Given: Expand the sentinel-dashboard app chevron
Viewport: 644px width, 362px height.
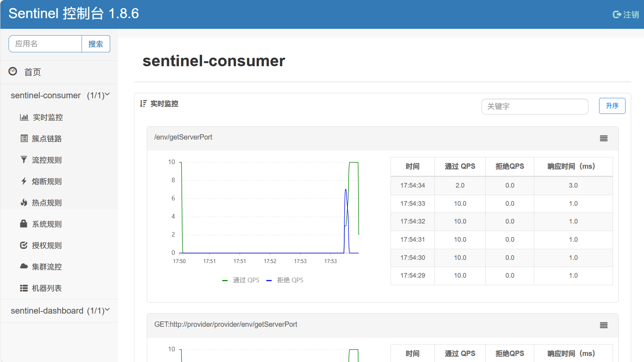Looking at the screenshot, I should tap(107, 310).
